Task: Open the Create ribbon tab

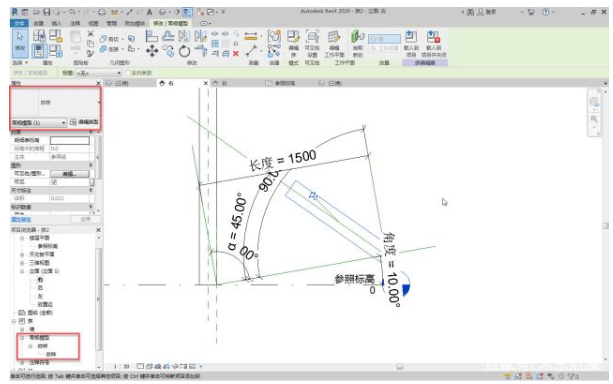Action: pyautogui.click(x=38, y=23)
